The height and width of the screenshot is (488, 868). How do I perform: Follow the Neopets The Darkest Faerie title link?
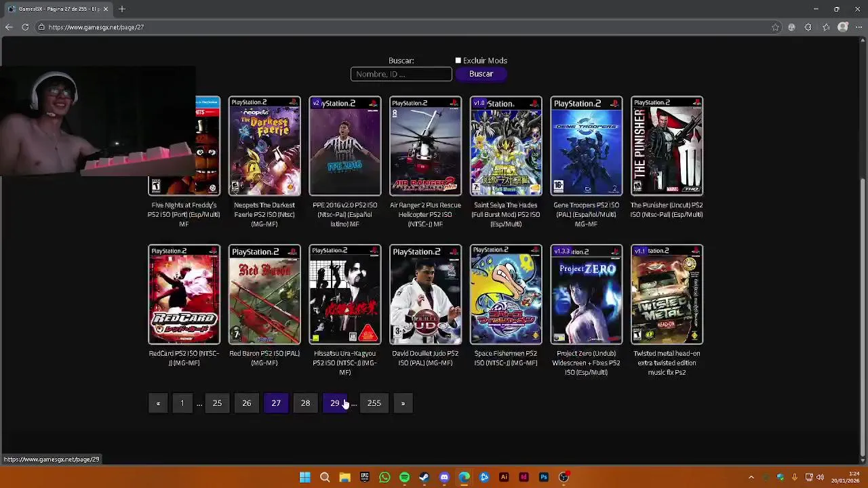coord(264,214)
